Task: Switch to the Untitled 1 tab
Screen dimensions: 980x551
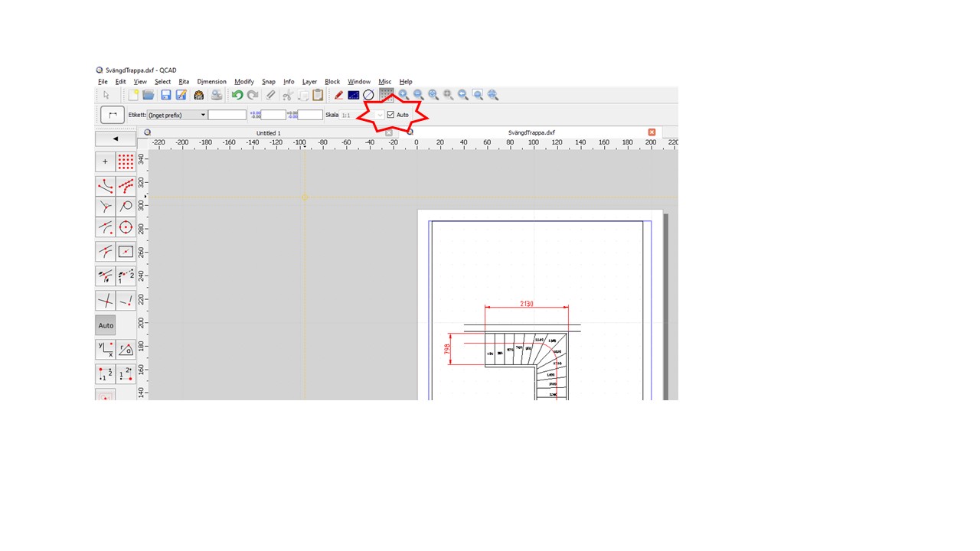Action: [268, 133]
